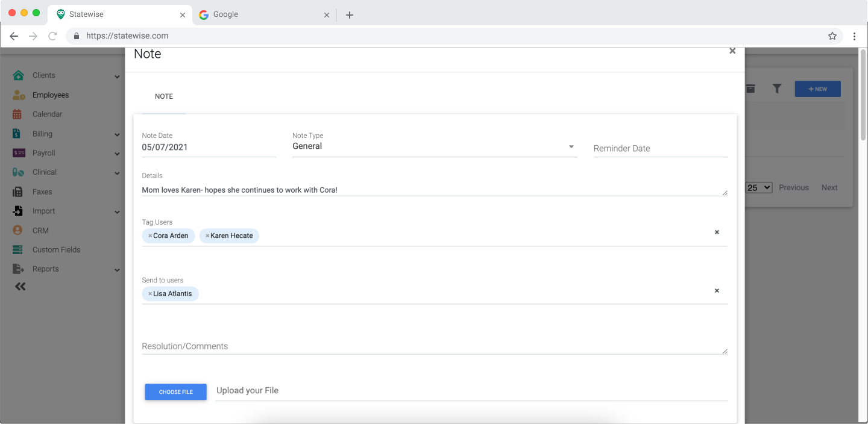
Task: Click the Note Date field
Action: (x=209, y=148)
